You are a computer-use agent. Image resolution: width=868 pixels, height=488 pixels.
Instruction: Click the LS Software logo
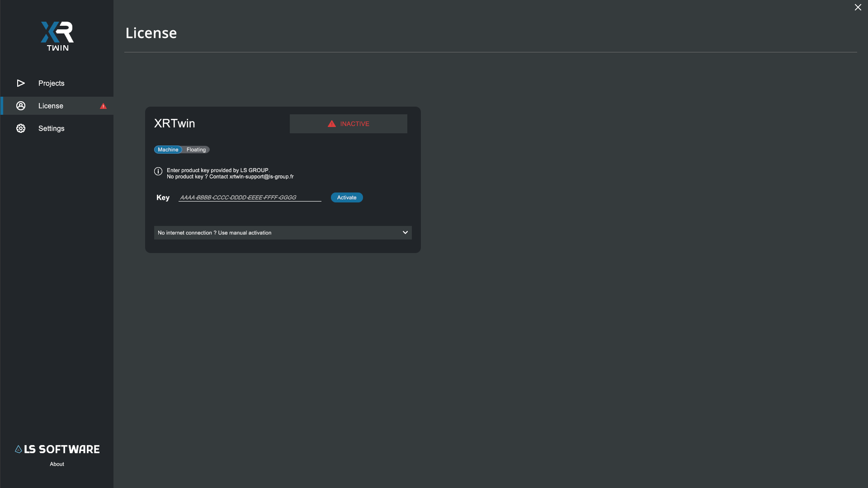click(57, 449)
